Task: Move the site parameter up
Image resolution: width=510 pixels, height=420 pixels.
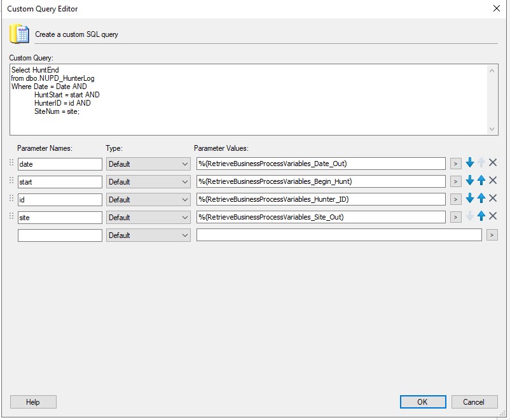Action: (481, 216)
